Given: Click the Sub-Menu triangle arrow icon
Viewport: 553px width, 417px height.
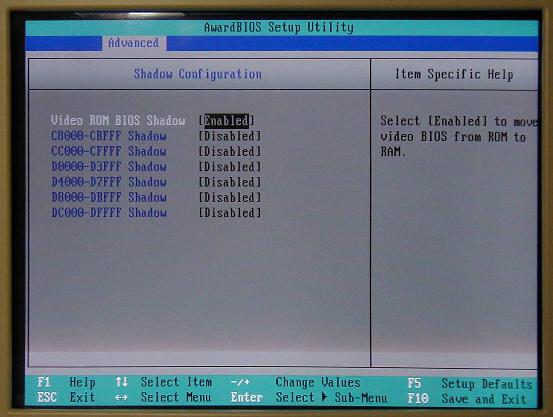Looking at the screenshot, I should 324,397.
